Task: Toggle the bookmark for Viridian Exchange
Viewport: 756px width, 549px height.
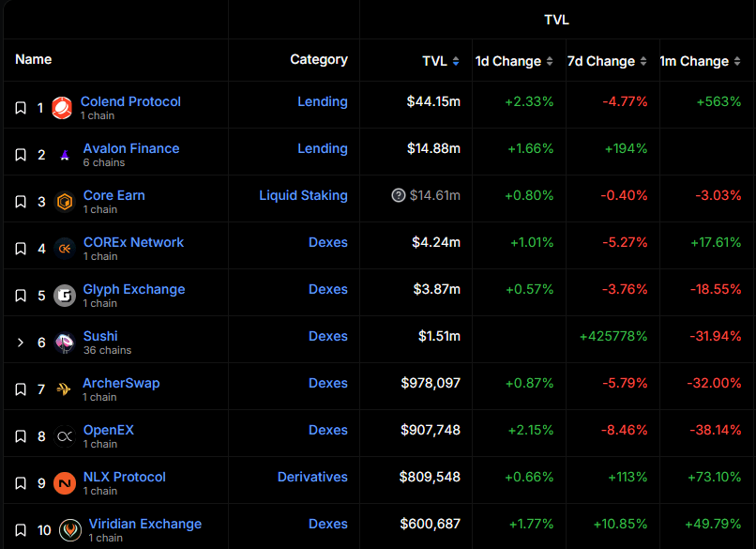Action: [x=20, y=529]
